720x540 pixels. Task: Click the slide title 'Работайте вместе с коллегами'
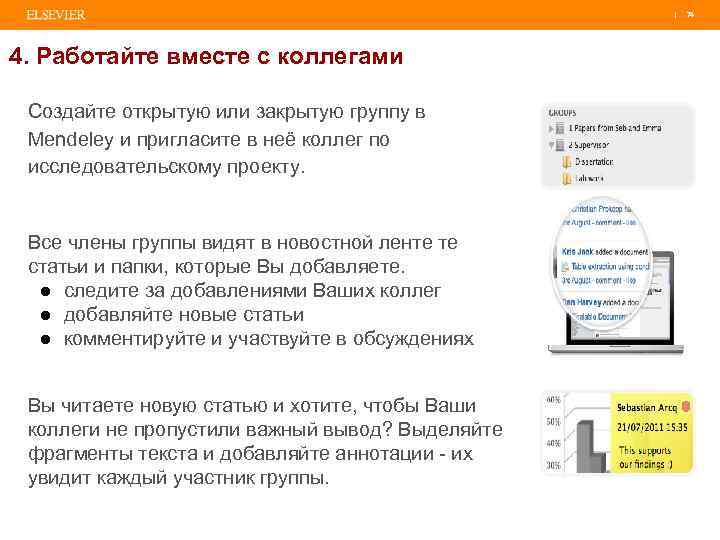(x=219, y=56)
